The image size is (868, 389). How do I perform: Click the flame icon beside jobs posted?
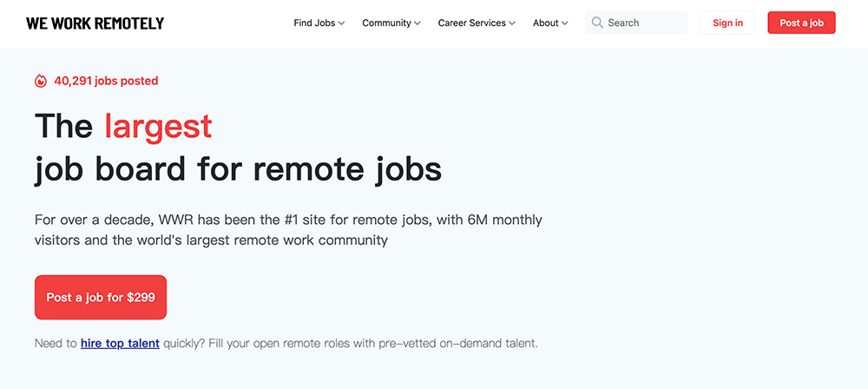[x=41, y=81]
